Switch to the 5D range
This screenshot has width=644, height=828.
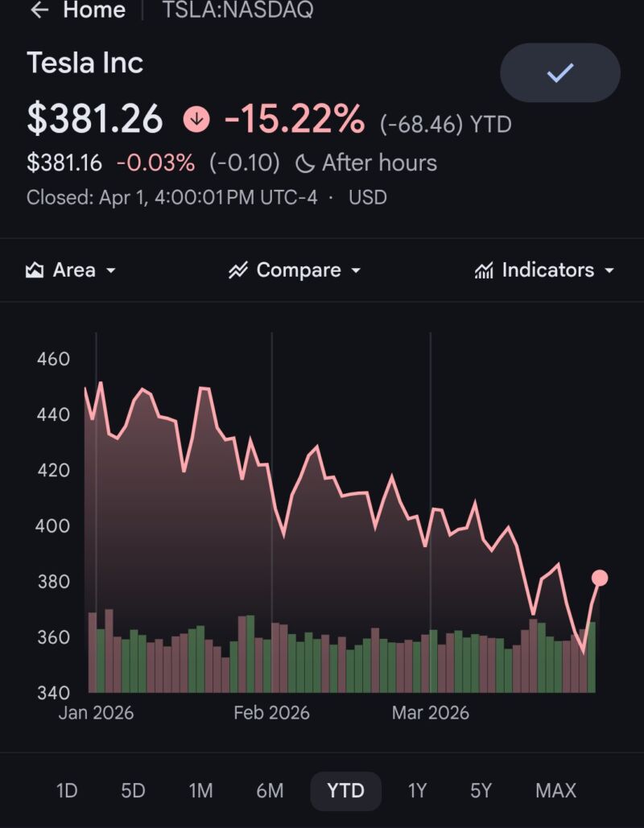click(133, 790)
